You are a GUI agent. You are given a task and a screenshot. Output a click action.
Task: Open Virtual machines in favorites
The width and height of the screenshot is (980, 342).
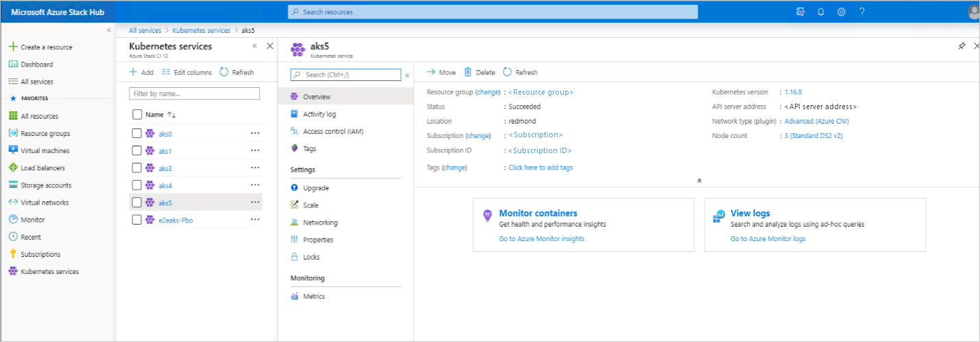tap(45, 150)
